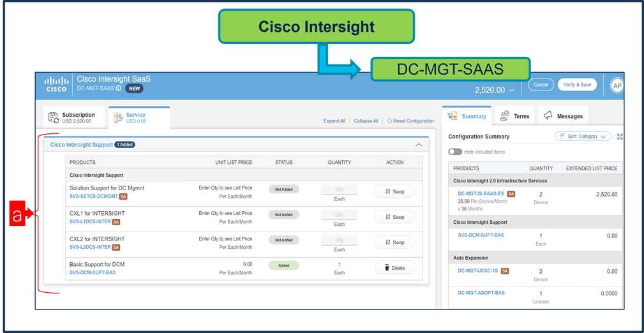The image size is (644, 333).
Task: Switch to the Subscription tab
Action: 73,117
